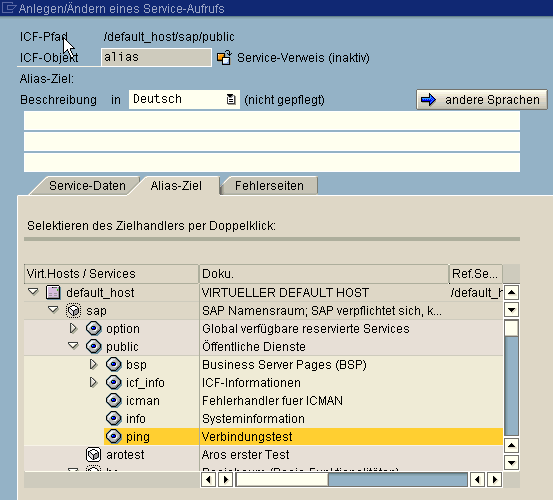Click the Service-Verweis icon beside the alias field
The height and width of the screenshot is (500, 553).
[224, 57]
